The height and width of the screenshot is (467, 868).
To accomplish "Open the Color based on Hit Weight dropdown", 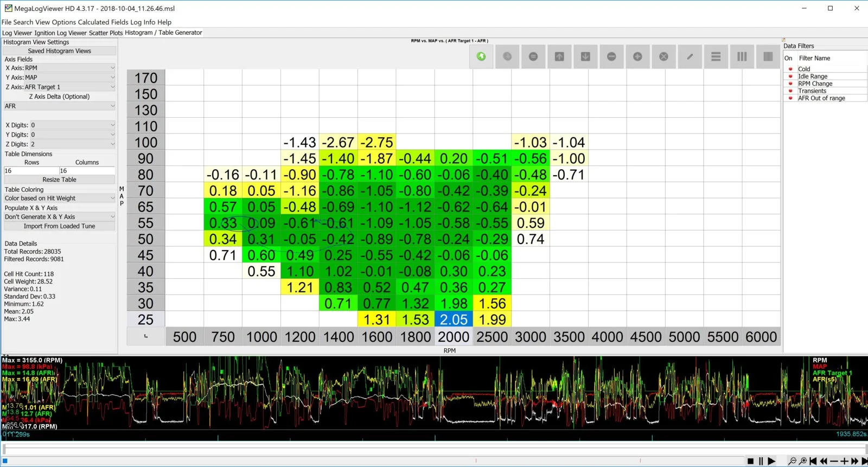I will (x=60, y=198).
